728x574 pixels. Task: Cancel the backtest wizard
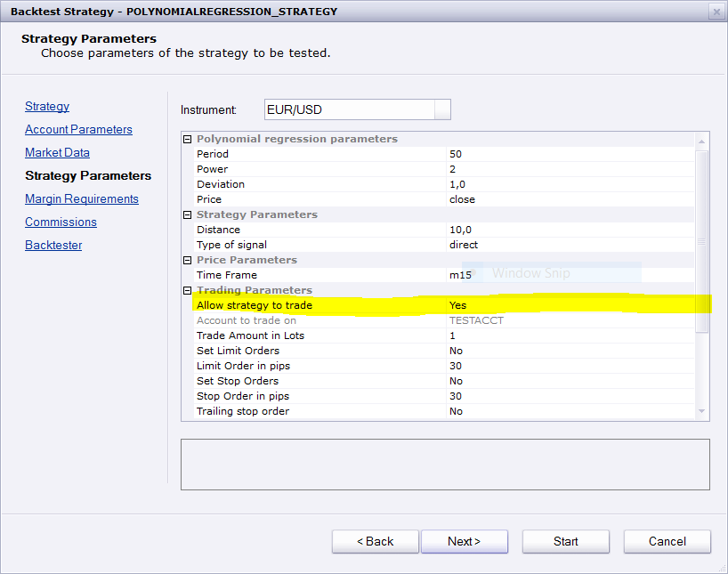click(x=667, y=541)
